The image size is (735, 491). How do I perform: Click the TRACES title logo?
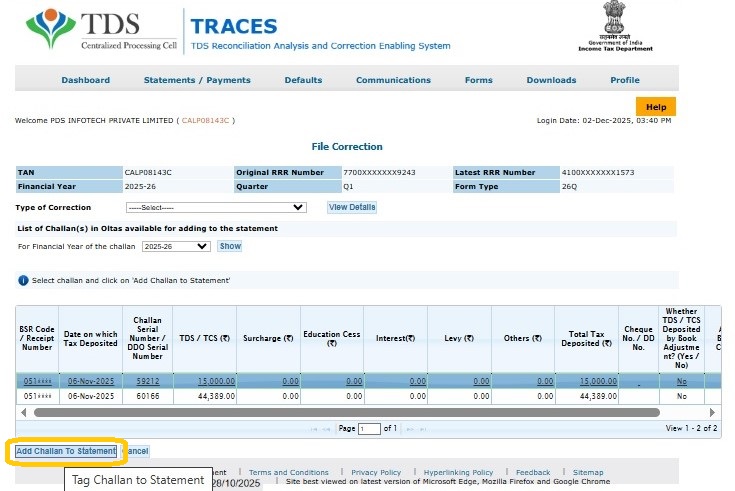(236, 27)
